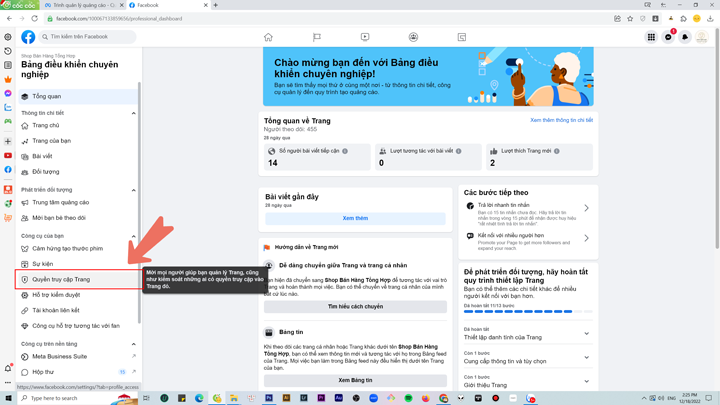Open Trả lời nhanh tin nhắn chevron
The height and width of the screenshot is (405, 720).
click(x=586, y=208)
